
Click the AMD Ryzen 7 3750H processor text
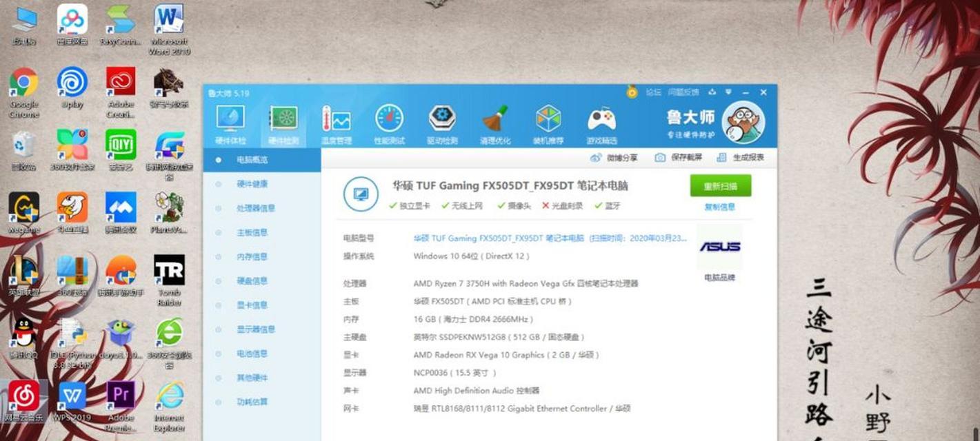[x=526, y=283]
